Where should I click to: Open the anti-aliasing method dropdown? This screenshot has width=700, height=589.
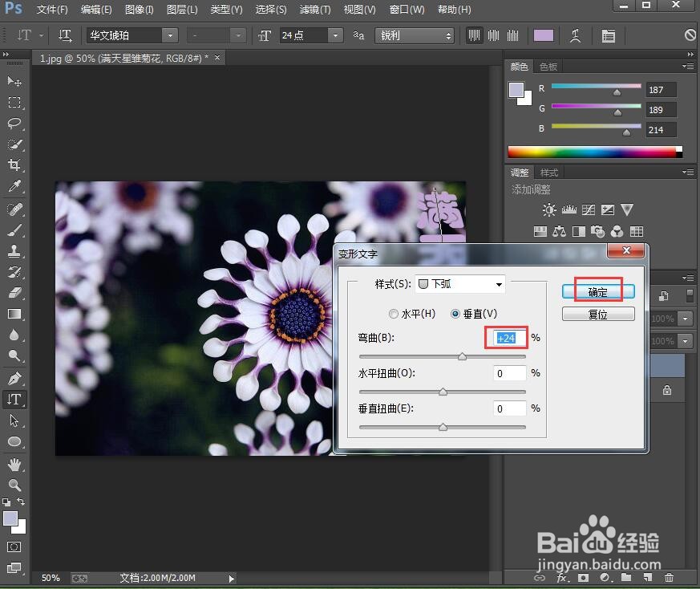[x=415, y=36]
